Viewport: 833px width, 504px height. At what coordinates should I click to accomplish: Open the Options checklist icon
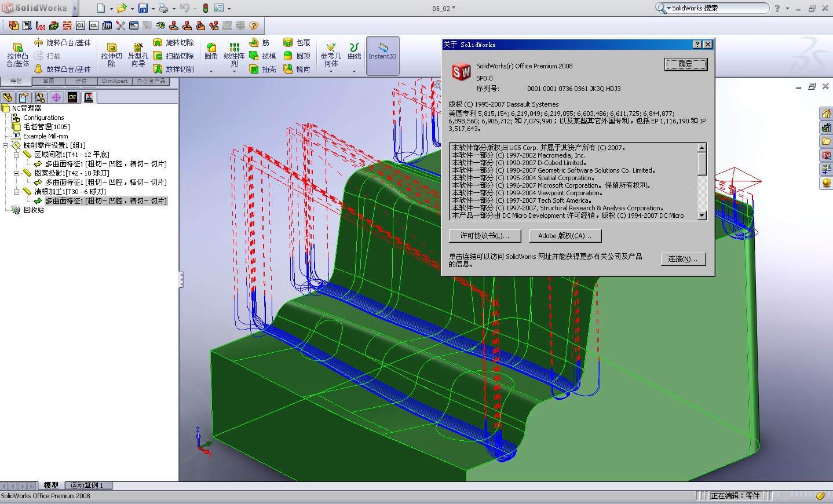pos(219,8)
